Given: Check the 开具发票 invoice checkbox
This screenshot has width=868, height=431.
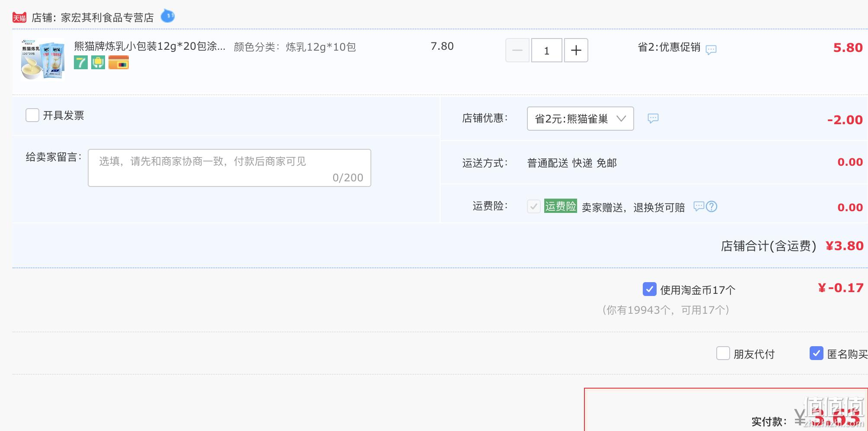Looking at the screenshot, I should click(32, 115).
